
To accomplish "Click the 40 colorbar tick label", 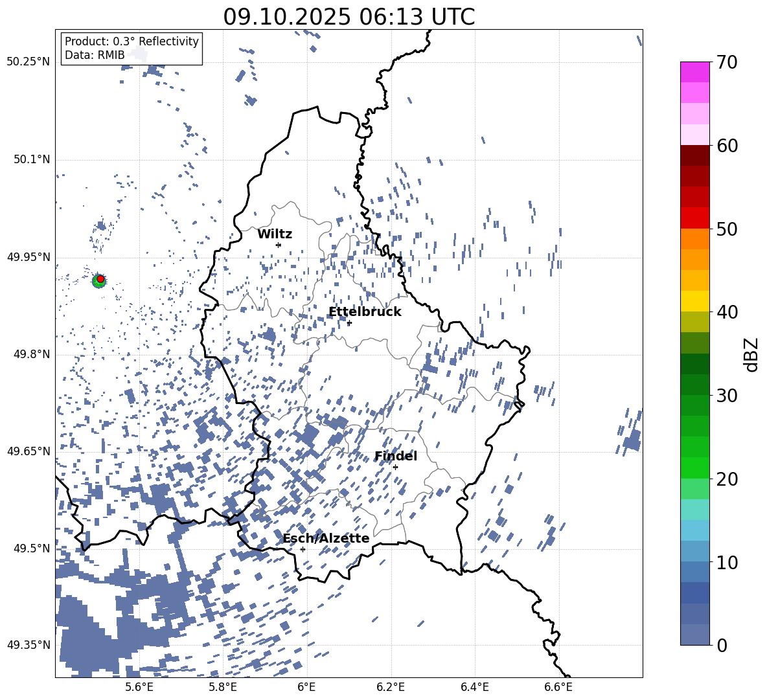I will point(727,312).
